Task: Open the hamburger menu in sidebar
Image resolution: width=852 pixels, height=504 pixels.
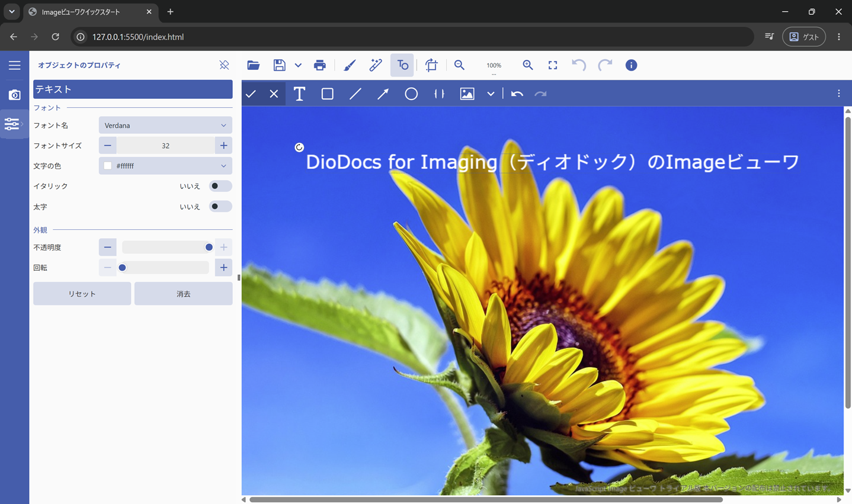Action: tap(14, 65)
